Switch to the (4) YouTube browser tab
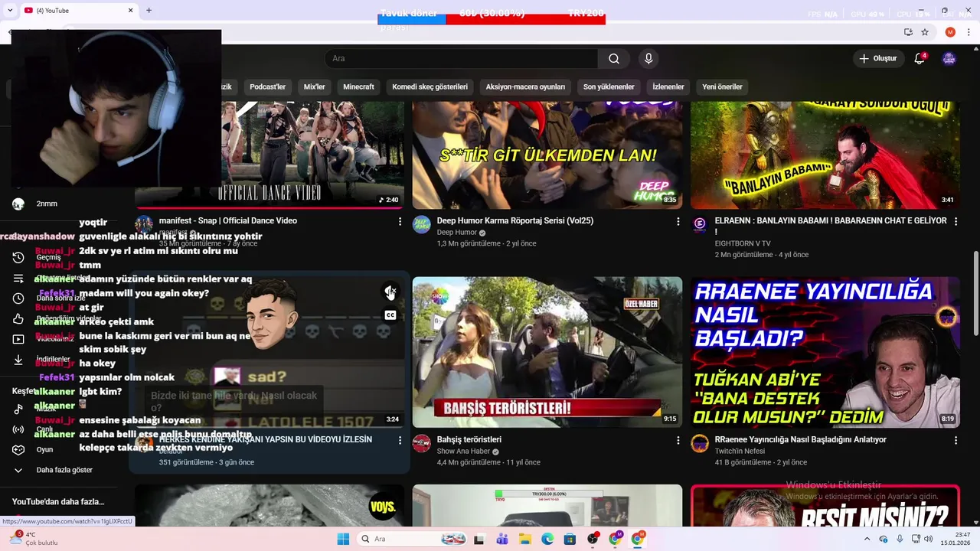This screenshot has width=980, height=551. click(x=77, y=10)
